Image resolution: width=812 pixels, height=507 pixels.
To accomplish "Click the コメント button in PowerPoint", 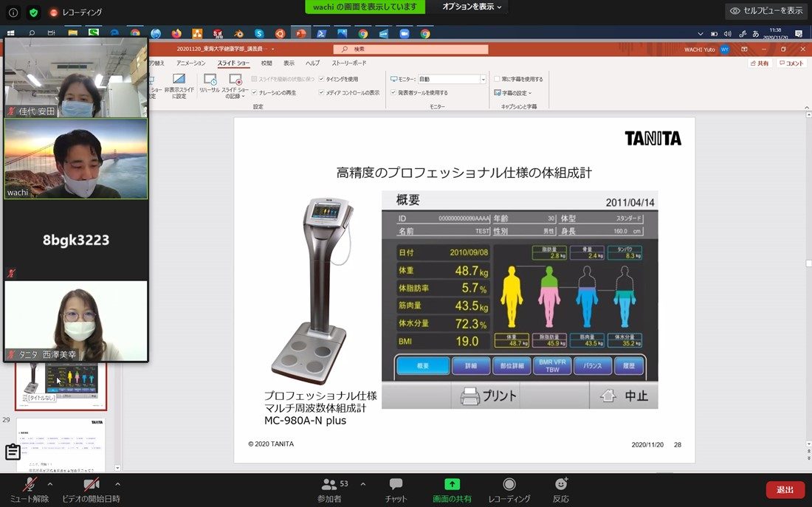I will pos(791,63).
